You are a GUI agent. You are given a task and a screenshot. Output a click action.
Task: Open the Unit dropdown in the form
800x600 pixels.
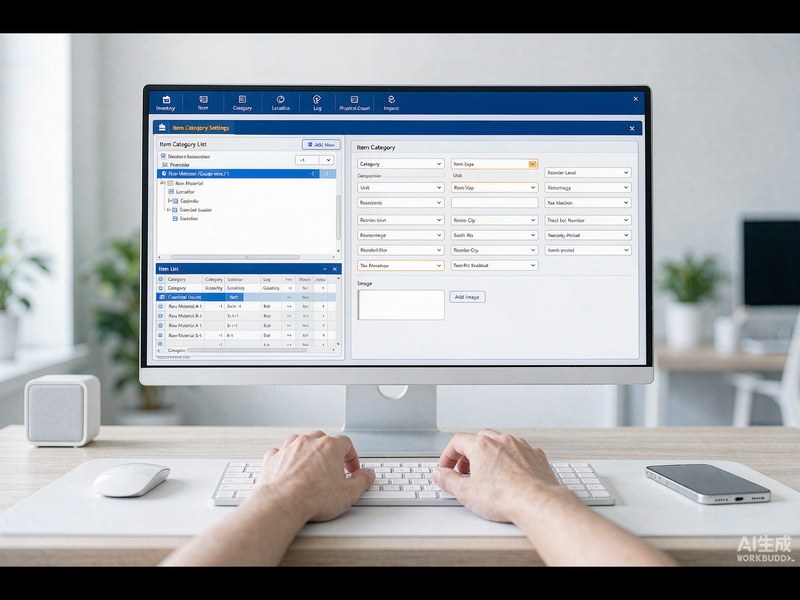click(x=401, y=188)
